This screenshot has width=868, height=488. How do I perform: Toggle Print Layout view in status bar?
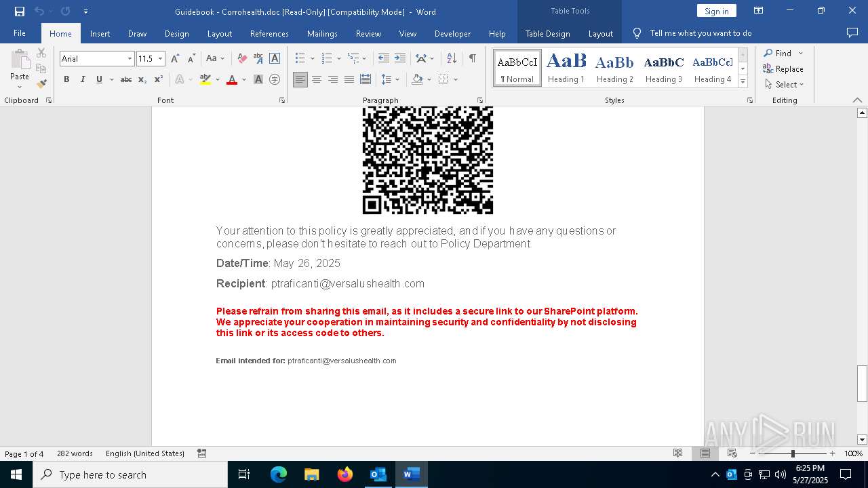pos(705,453)
